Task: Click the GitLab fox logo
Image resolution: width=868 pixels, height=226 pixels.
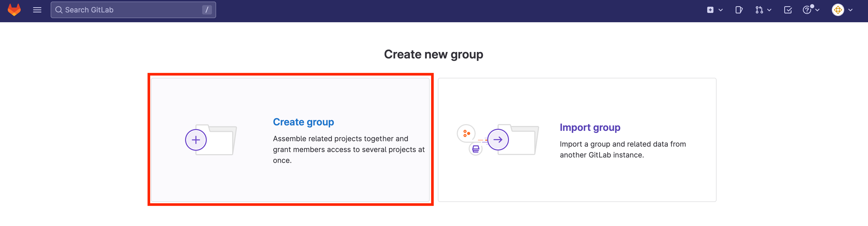Action: (x=14, y=10)
